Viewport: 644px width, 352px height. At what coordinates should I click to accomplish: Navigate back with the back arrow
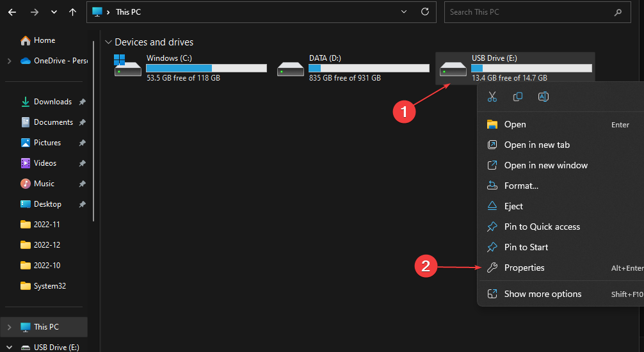click(x=12, y=12)
